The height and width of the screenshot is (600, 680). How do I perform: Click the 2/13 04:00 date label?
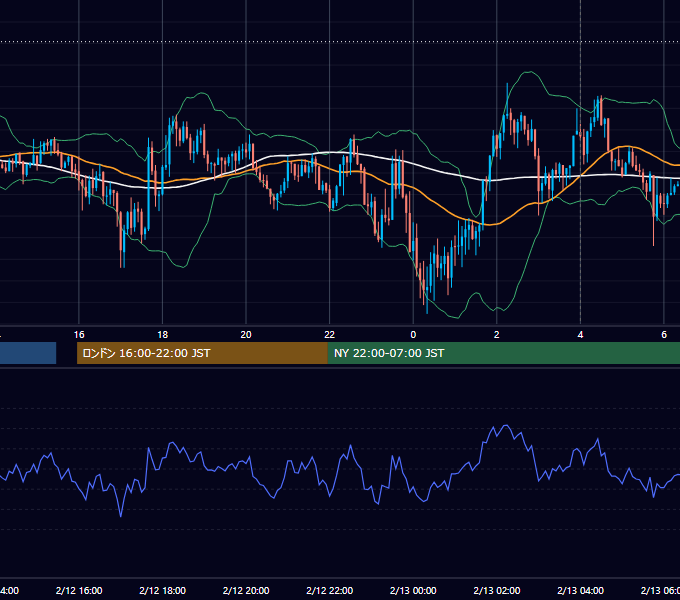pyautogui.click(x=580, y=590)
